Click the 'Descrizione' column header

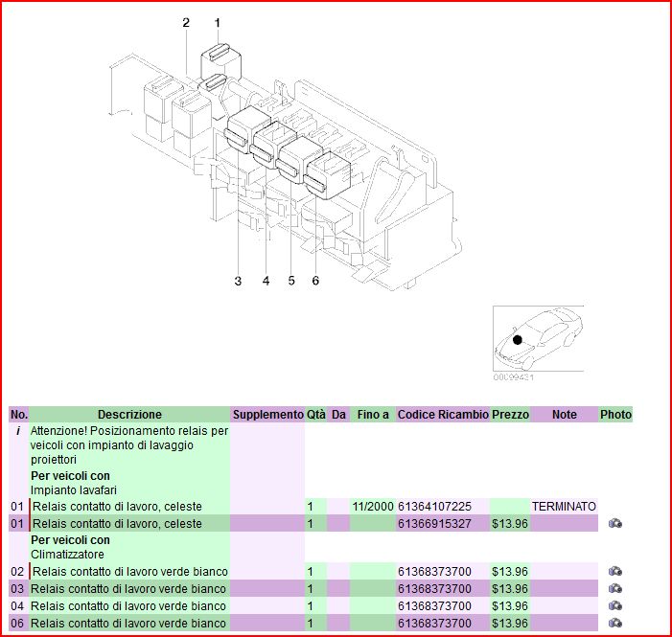click(129, 415)
